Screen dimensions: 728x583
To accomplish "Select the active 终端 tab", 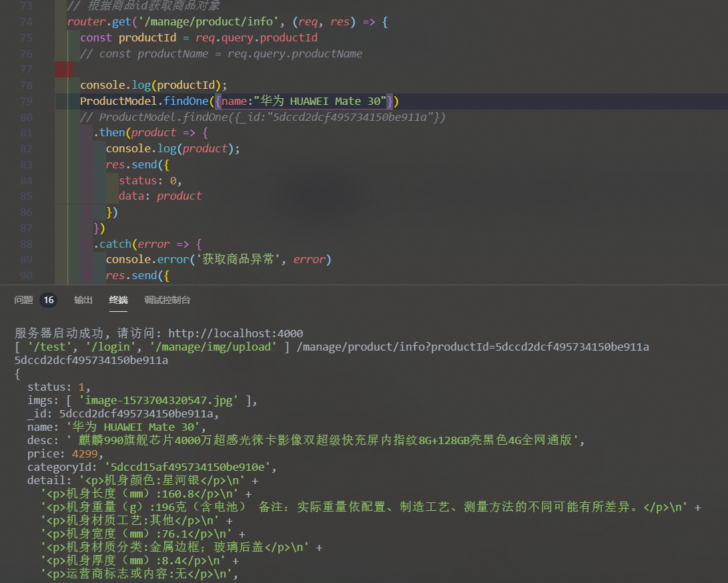I will tap(118, 300).
